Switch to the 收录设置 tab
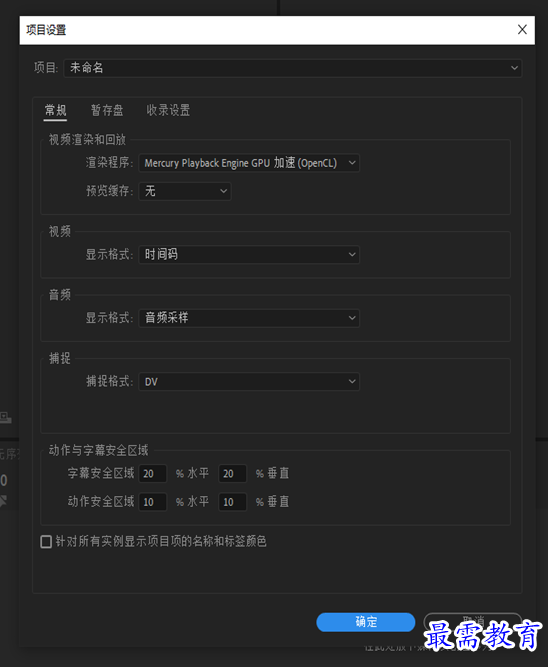Viewport: 548px width, 667px height. 168,111
